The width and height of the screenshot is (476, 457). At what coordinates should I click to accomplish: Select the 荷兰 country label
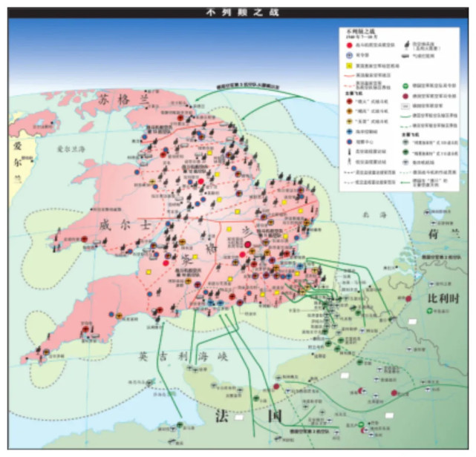coord(444,234)
